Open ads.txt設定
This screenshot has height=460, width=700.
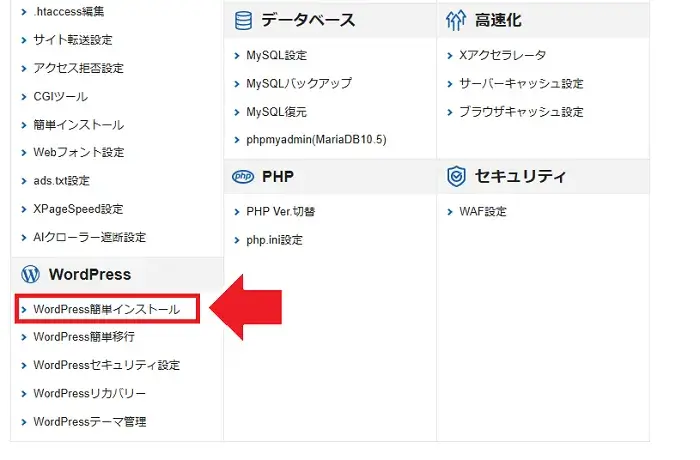(x=62, y=181)
